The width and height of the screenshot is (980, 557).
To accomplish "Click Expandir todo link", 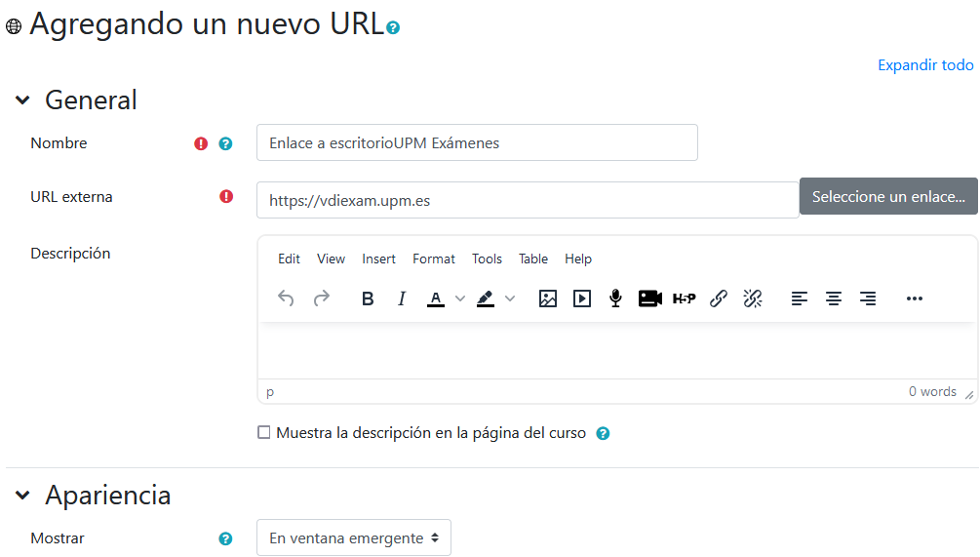I will 925,65.
